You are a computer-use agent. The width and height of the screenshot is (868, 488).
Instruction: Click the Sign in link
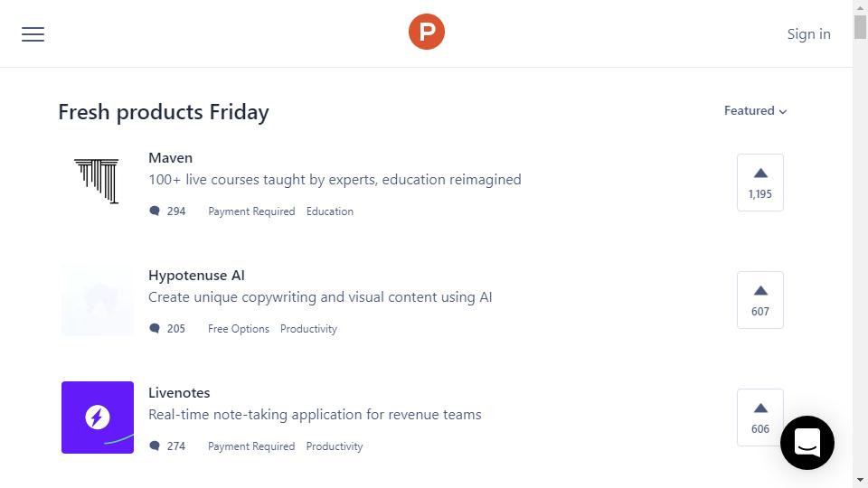pos(808,34)
